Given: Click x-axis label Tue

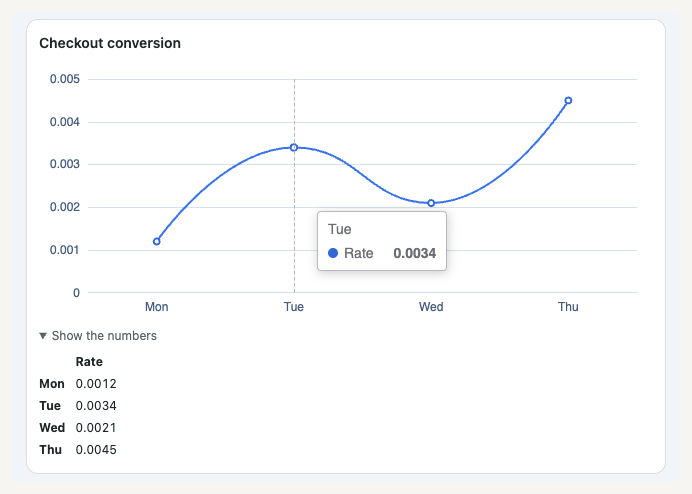Looking at the screenshot, I should [x=294, y=307].
